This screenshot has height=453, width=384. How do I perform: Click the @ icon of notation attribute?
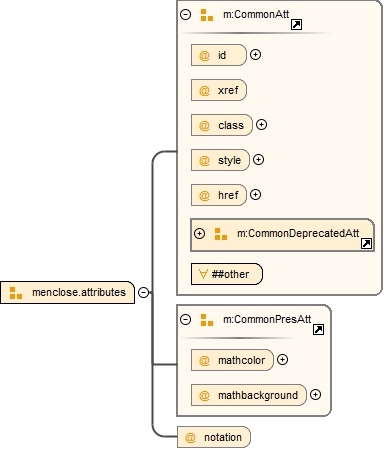190,437
